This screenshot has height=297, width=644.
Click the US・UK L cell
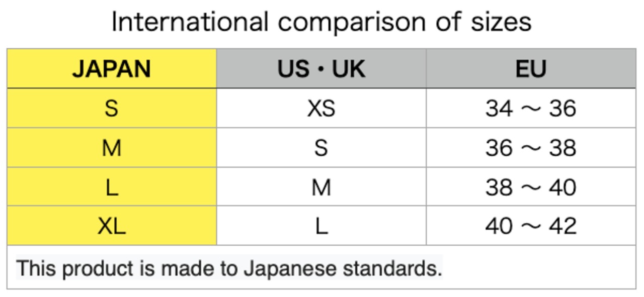point(321,226)
